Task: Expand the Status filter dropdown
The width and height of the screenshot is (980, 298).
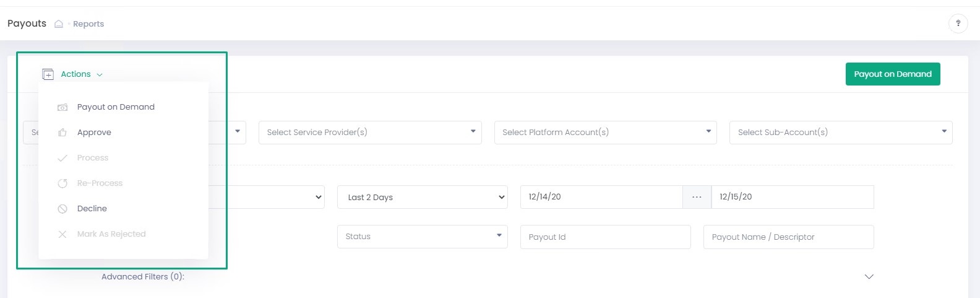Action: 423,237
